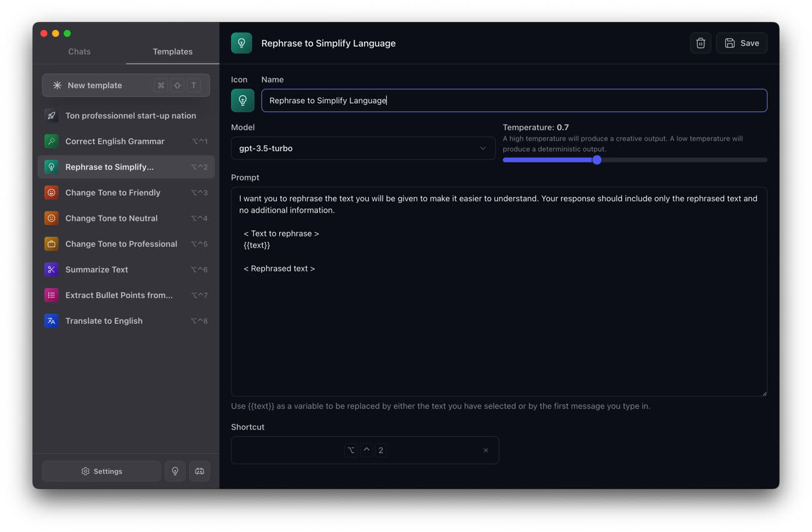
Task: Click the temperature slider track right portion
Action: click(x=684, y=160)
